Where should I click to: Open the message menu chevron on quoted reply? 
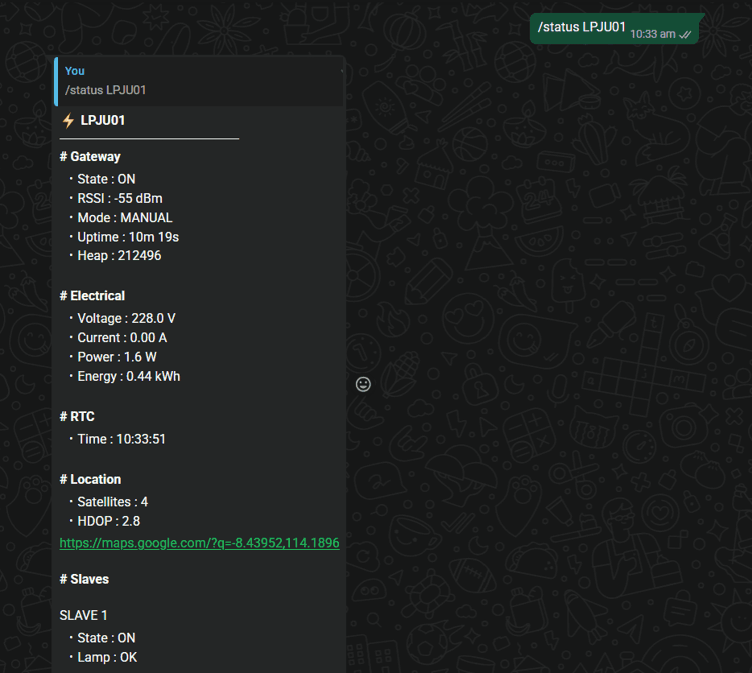[341, 71]
